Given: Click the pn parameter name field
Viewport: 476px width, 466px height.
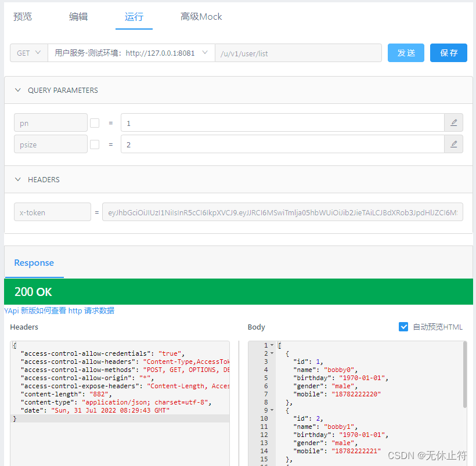Looking at the screenshot, I should click(51, 122).
